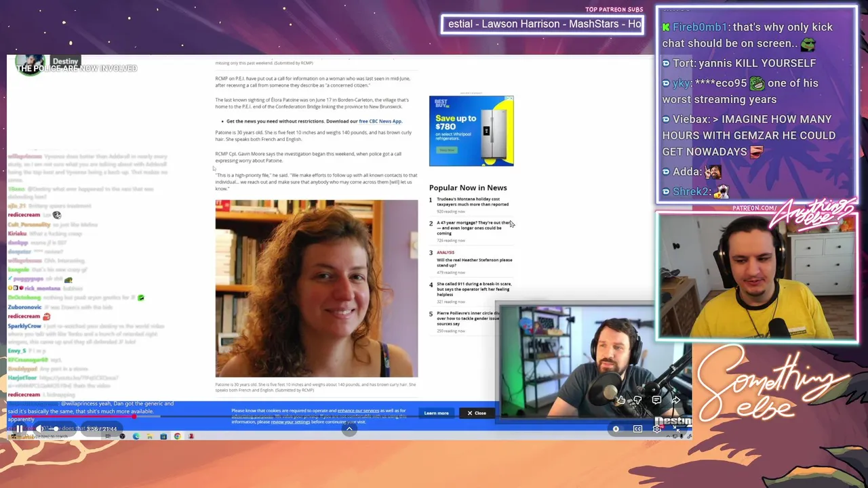Click the Destiny watermark in the video
This screenshot has height=488, width=868.
coord(673,422)
